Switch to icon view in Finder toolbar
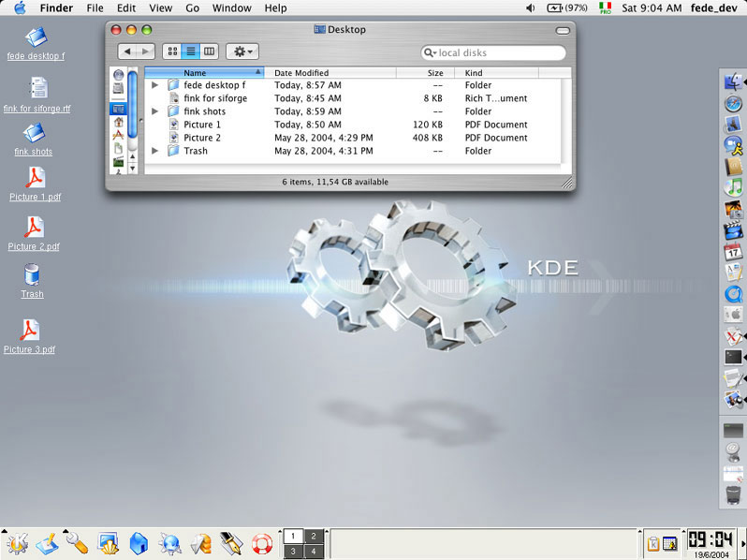747x560 pixels. [172, 52]
